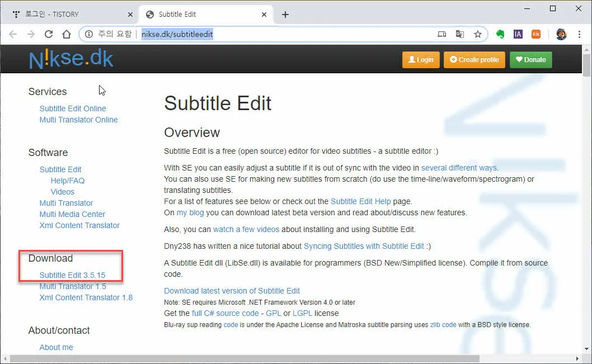Open the Subtitle Edit Help page link
Image resolution: width=592 pixels, height=364 pixels.
click(x=360, y=201)
